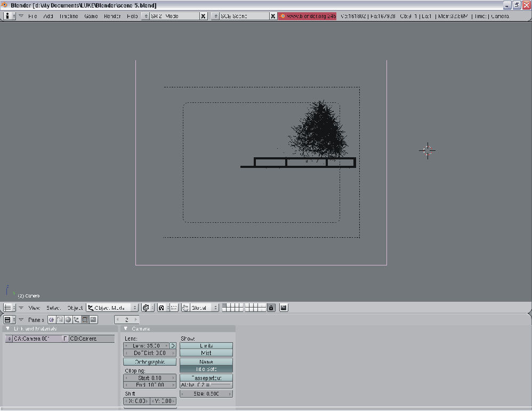Toggle the lock layers to scene icon

(x=271, y=308)
